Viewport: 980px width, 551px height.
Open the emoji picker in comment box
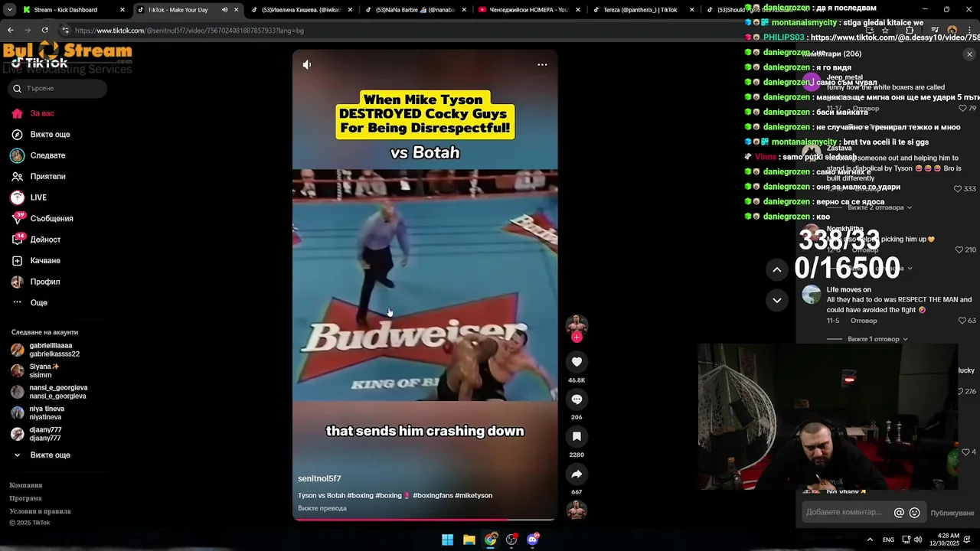pyautogui.click(x=914, y=513)
